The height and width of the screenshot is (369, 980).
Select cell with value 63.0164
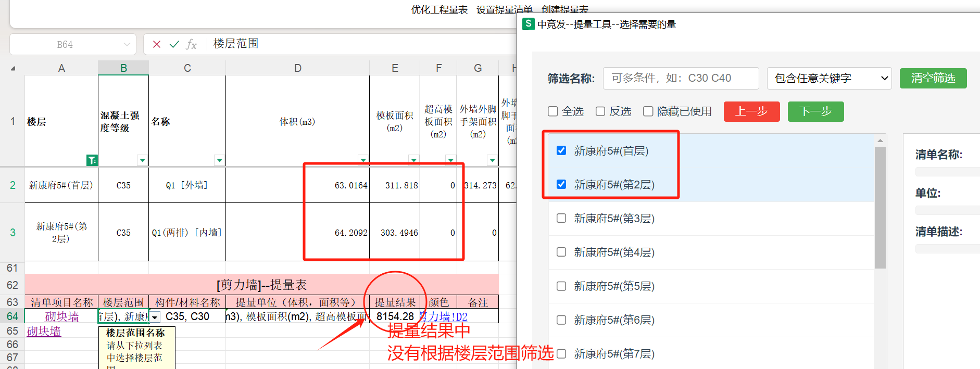click(298, 185)
